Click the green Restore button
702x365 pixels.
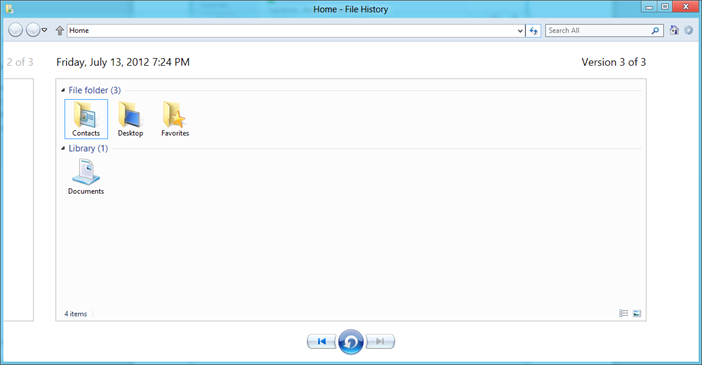(x=351, y=342)
